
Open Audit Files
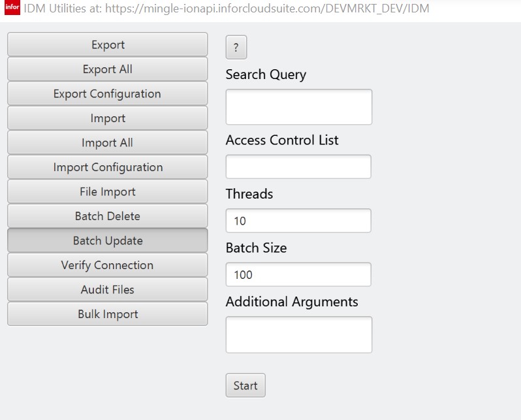pyautogui.click(x=108, y=289)
